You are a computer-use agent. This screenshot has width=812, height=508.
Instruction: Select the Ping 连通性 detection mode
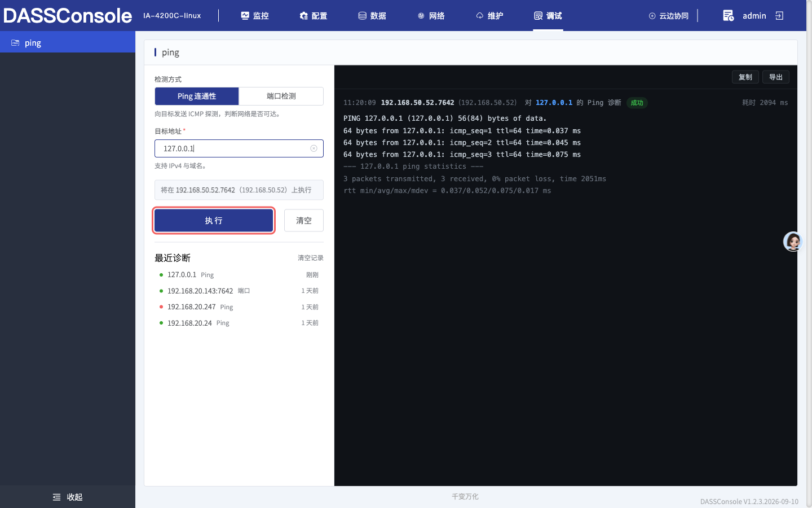(197, 96)
